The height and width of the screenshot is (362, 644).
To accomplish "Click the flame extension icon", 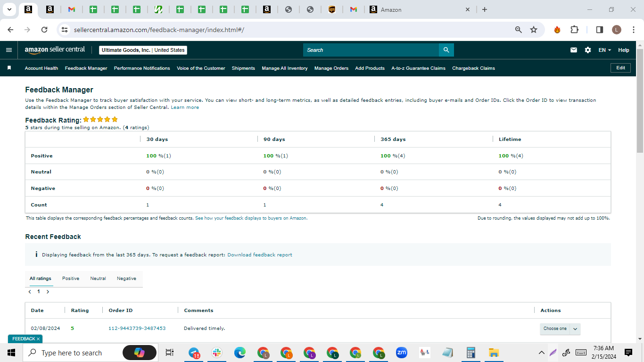I will click(557, 30).
